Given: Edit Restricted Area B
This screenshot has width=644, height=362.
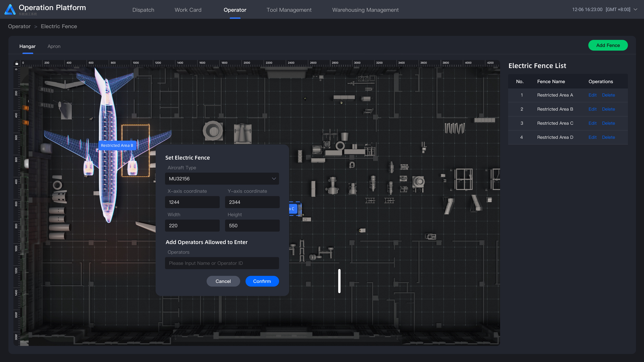Looking at the screenshot, I should coord(593,109).
